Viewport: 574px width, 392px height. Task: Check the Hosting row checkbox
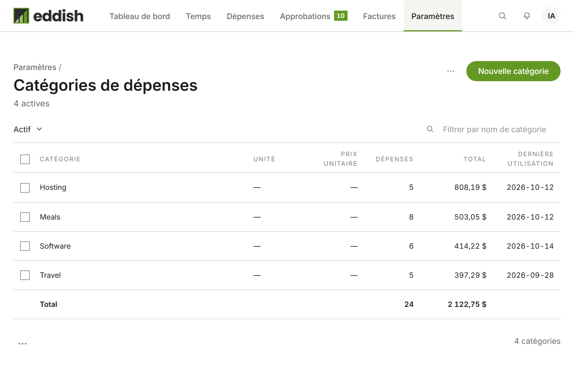pyautogui.click(x=25, y=188)
